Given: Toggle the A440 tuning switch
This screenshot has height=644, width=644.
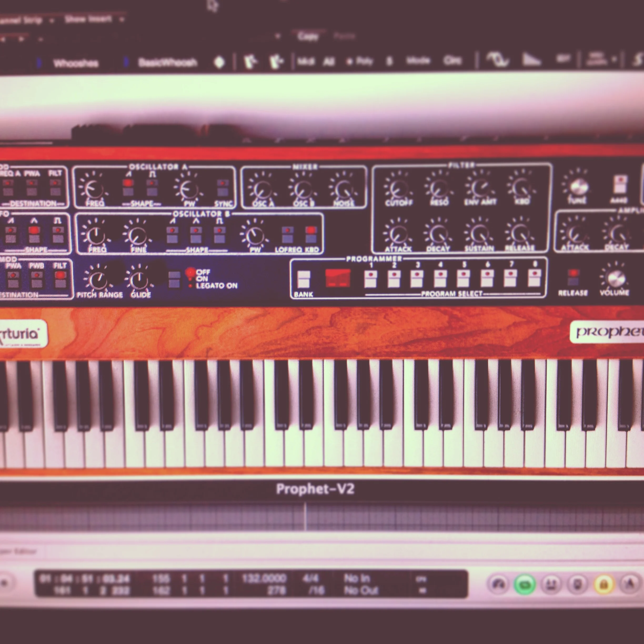Looking at the screenshot, I should coord(620,184).
